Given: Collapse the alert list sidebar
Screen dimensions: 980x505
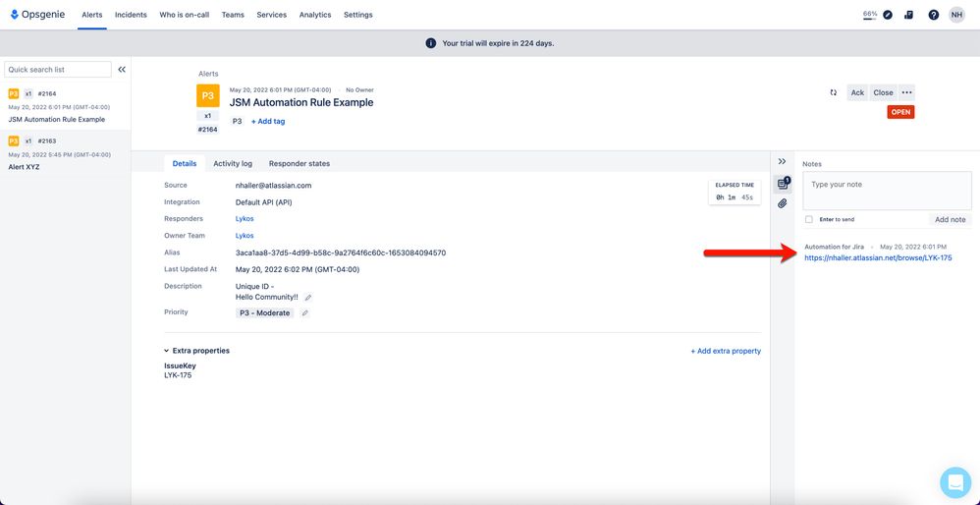Looking at the screenshot, I should click(122, 70).
